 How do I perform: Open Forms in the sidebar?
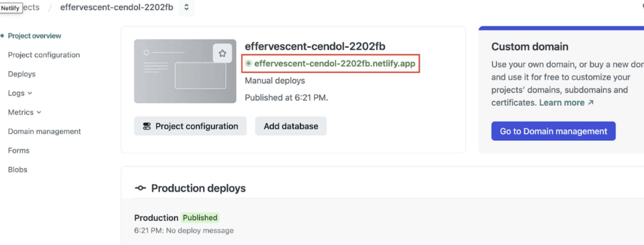19,150
